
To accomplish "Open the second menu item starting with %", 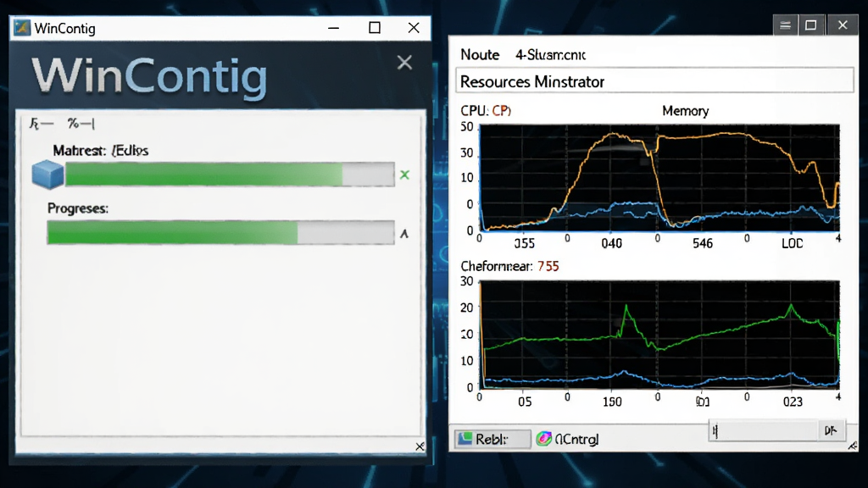I will [x=81, y=124].
